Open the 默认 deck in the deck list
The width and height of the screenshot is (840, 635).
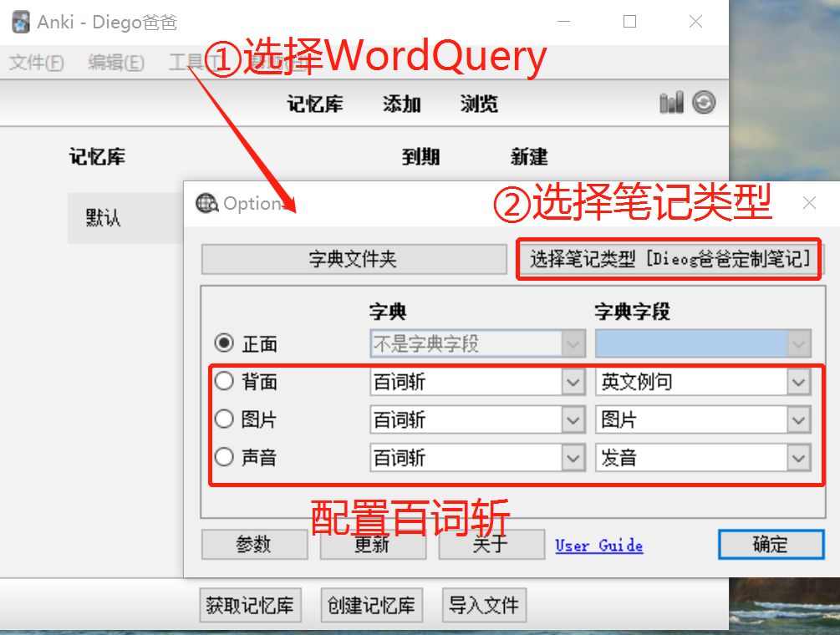pos(104,218)
